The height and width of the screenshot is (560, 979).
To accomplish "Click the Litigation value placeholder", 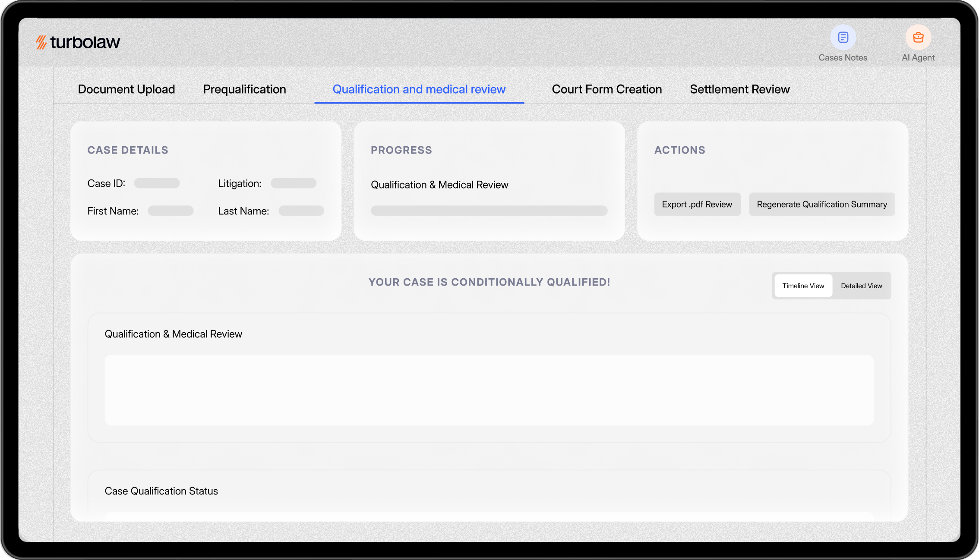I will [293, 183].
